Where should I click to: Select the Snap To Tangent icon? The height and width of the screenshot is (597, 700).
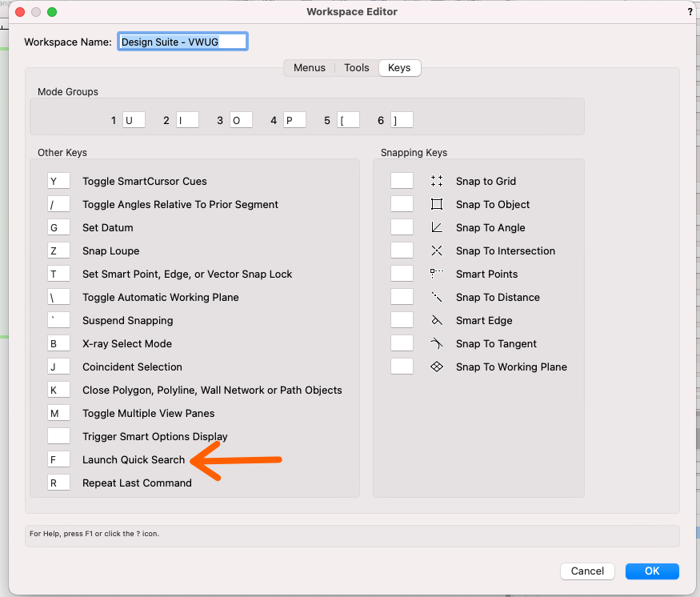pos(437,343)
